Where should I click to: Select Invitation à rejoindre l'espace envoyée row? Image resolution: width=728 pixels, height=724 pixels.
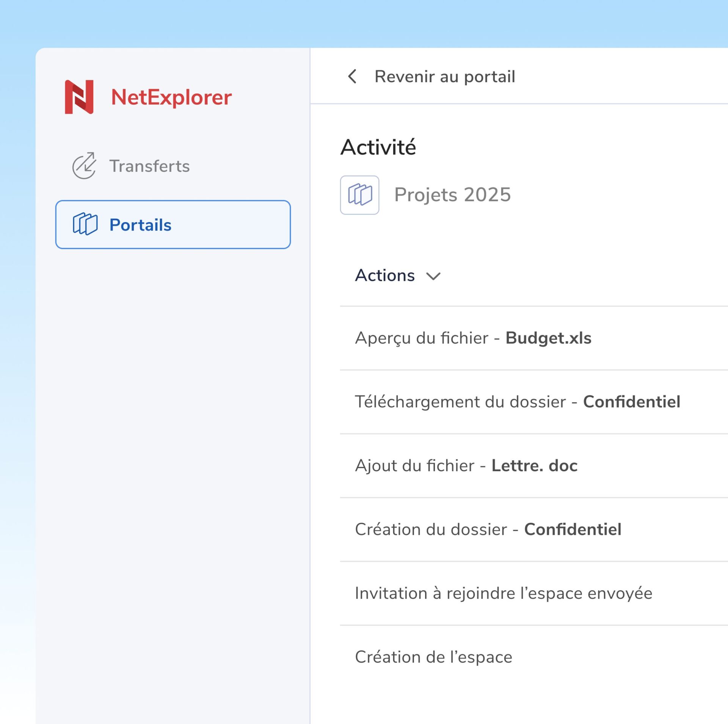[x=503, y=592]
